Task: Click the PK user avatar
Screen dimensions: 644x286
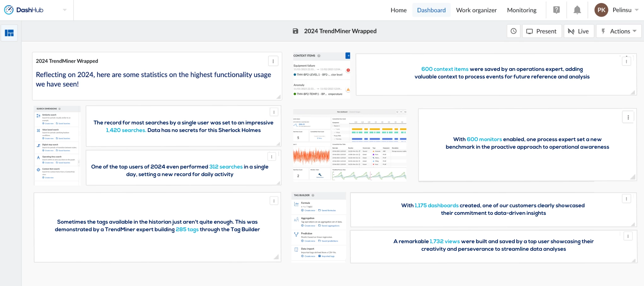Action: tap(601, 10)
